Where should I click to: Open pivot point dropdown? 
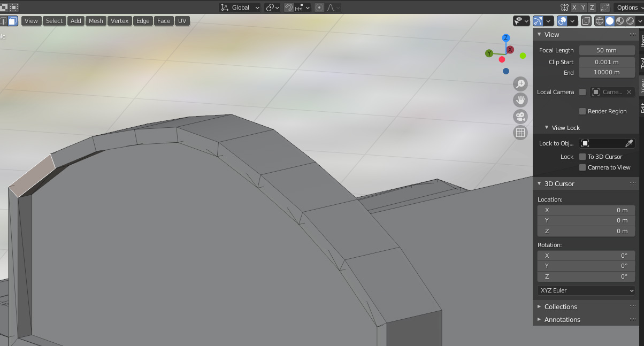[x=273, y=7]
